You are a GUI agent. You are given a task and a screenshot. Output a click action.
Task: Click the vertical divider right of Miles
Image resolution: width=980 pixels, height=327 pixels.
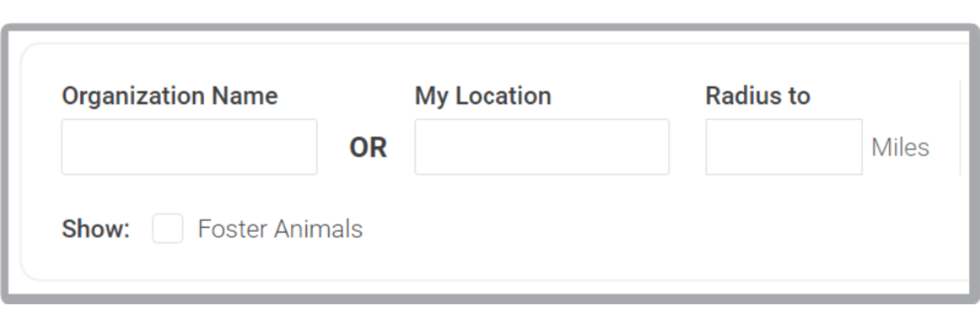coord(960,128)
